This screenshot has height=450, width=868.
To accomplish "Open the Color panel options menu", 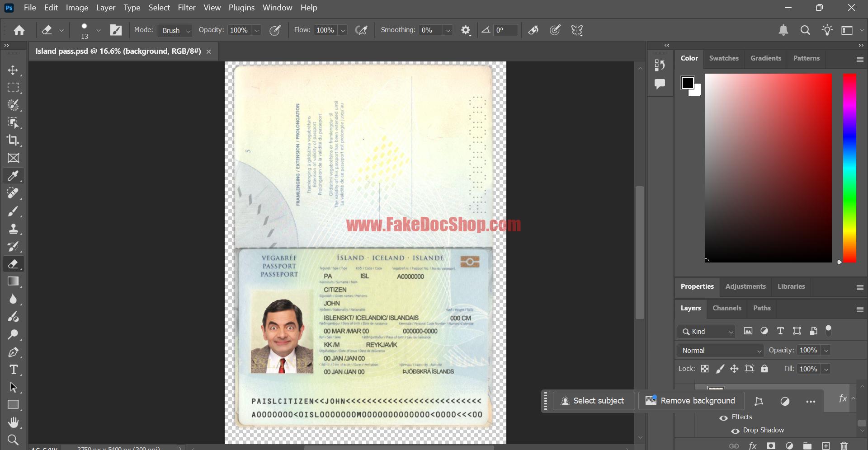I will pyautogui.click(x=860, y=59).
